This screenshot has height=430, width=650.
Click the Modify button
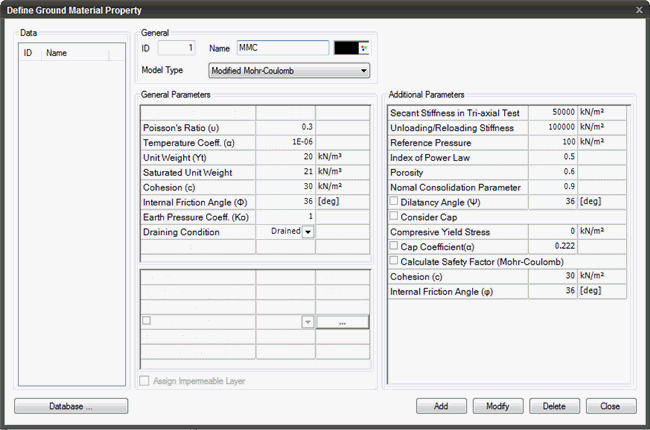click(x=498, y=406)
